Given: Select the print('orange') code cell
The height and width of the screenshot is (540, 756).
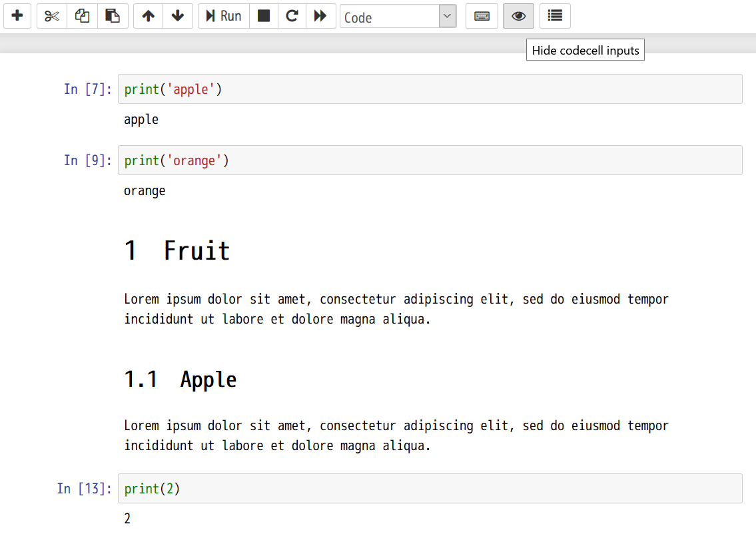Looking at the screenshot, I should (x=430, y=160).
